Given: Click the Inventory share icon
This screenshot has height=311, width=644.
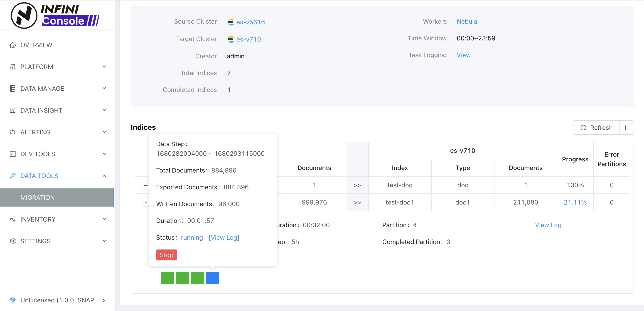Looking at the screenshot, I should (x=12, y=219).
